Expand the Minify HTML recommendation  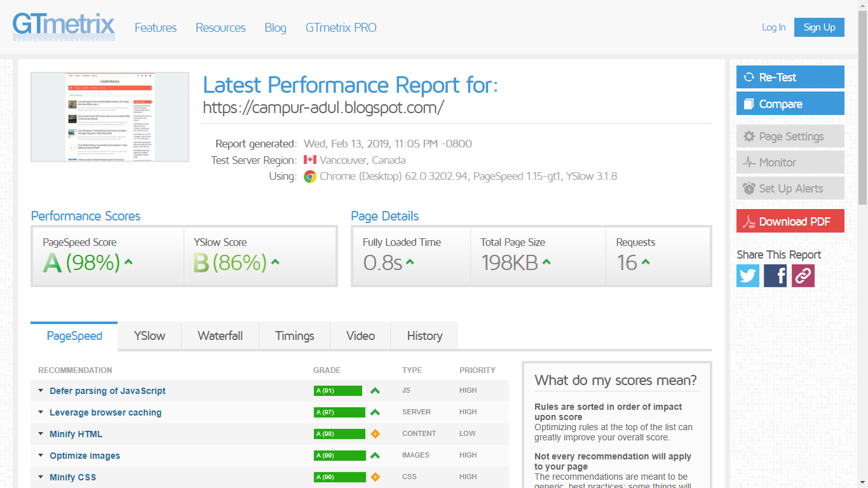(x=41, y=434)
